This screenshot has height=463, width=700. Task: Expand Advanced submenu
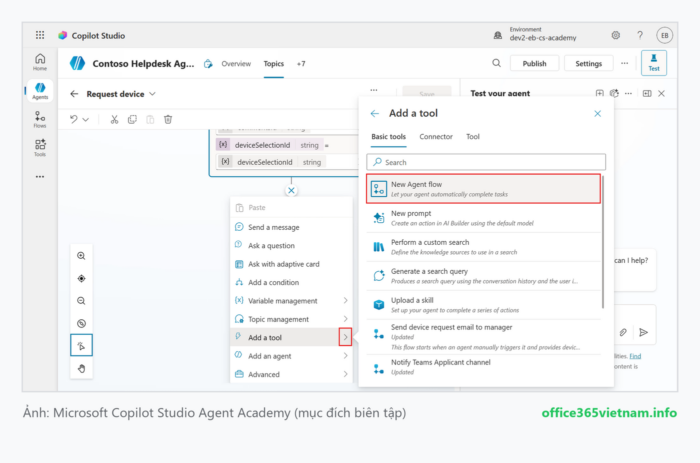(x=345, y=374)
